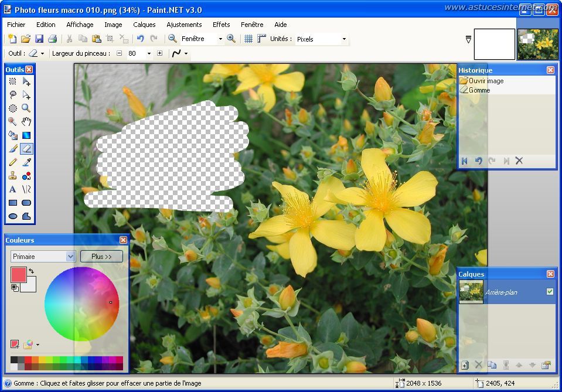This screenshot has height=392, width=562.
Task: Open the Edition menu
Action: pyautogui.click(x=46, y=25)
